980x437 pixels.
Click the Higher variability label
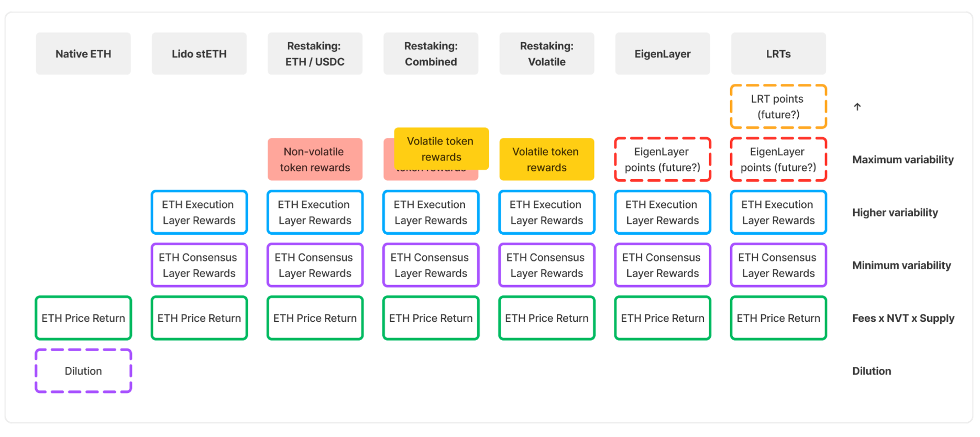click(895, 212)
